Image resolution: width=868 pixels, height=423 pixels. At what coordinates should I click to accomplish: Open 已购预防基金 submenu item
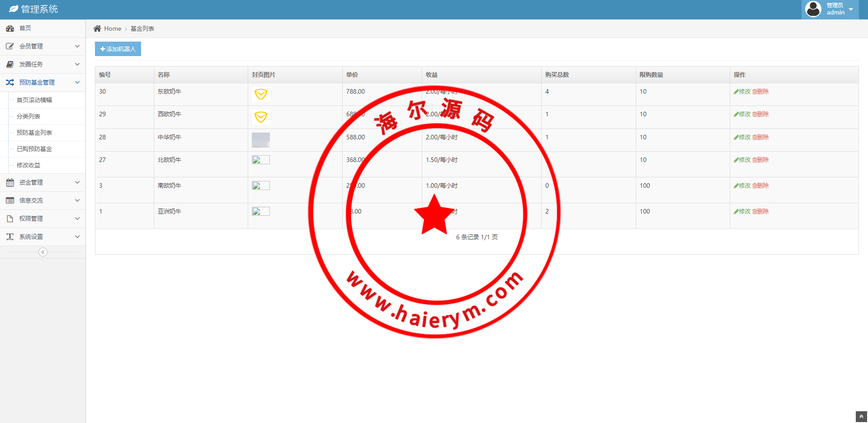point(34,149)
